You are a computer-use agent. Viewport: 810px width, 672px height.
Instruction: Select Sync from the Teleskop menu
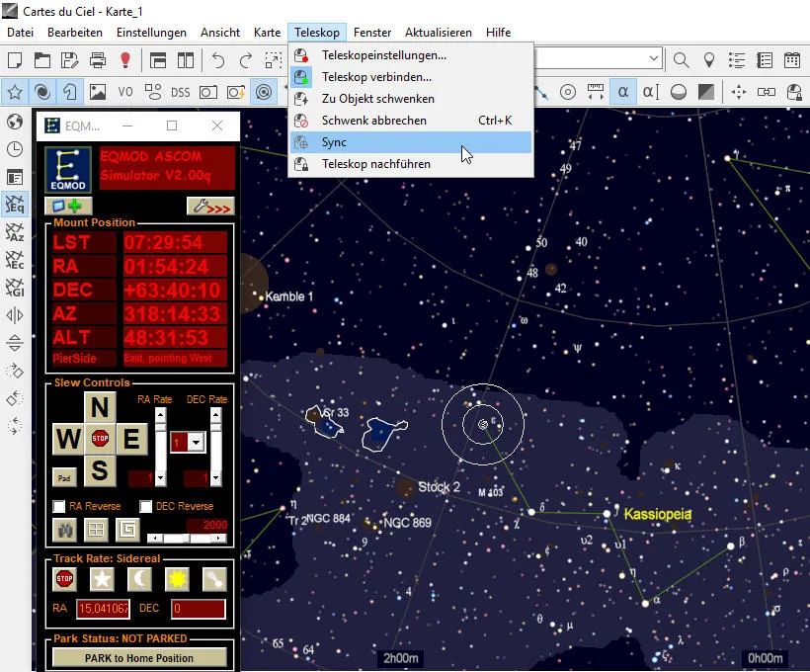334,142
